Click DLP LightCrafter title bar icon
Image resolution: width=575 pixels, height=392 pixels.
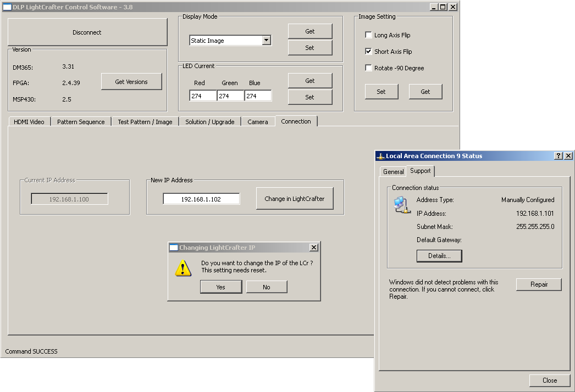coord(7,7)
